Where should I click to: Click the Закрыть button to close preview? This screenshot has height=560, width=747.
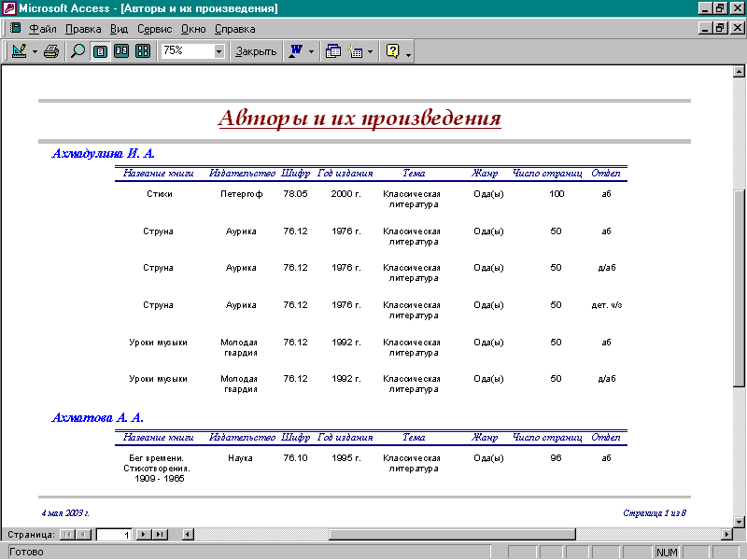[255, 51]
